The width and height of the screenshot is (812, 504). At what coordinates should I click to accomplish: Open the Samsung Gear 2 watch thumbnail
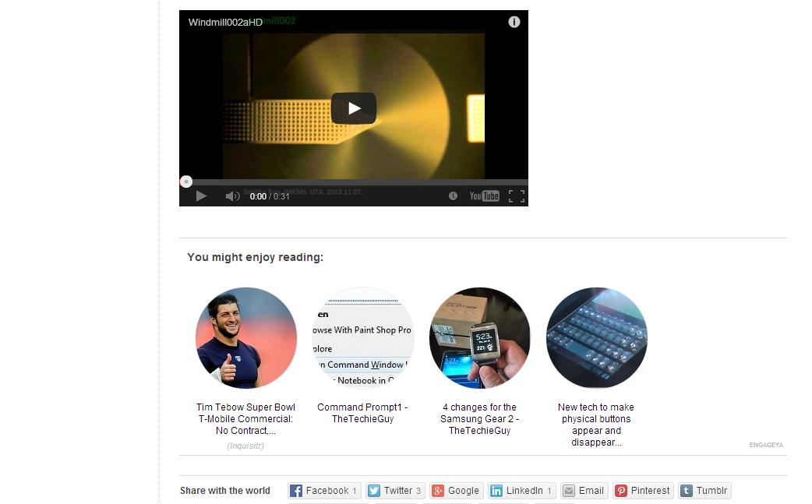point(479,338)
